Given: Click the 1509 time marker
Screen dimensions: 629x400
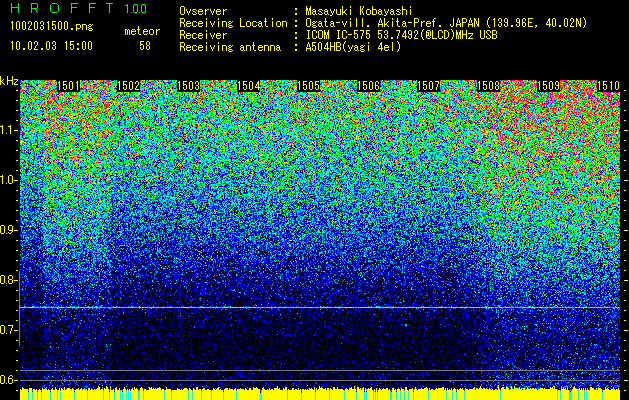Looking at the screenshot, I should click(548, 86).
